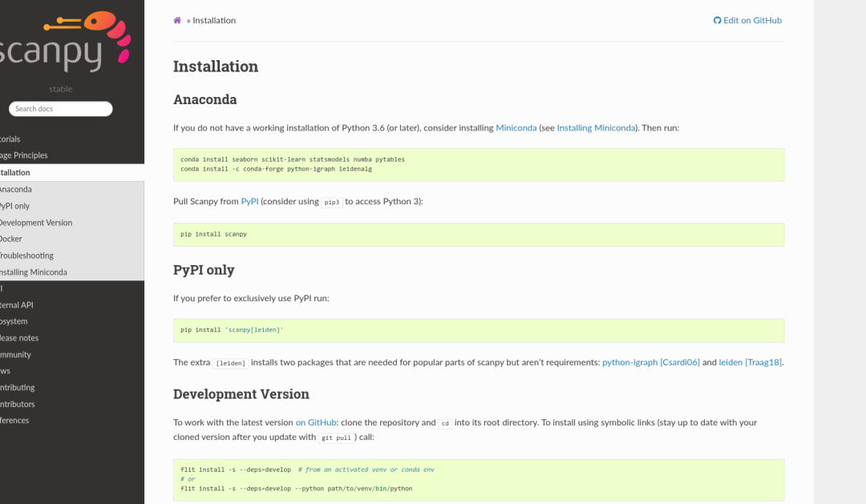Click the 'pip install scanpy' code block
This screenshot has height=504, width=866.
click(479, 235)
